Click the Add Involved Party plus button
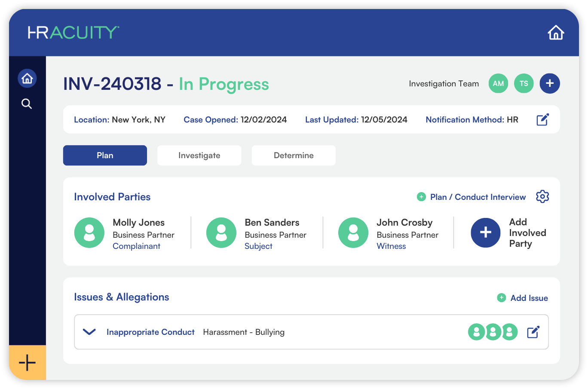 (x=485, y=233)
